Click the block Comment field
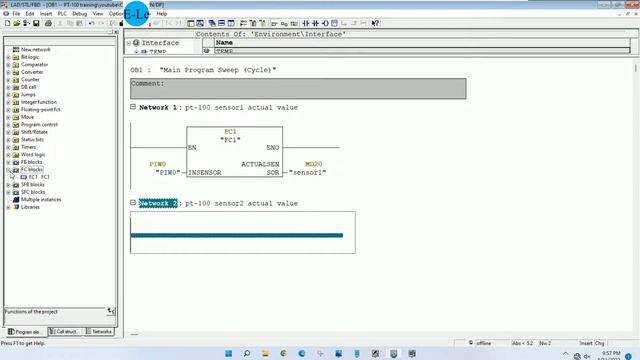Screen dimensions: 640x360 click(298, 89)
